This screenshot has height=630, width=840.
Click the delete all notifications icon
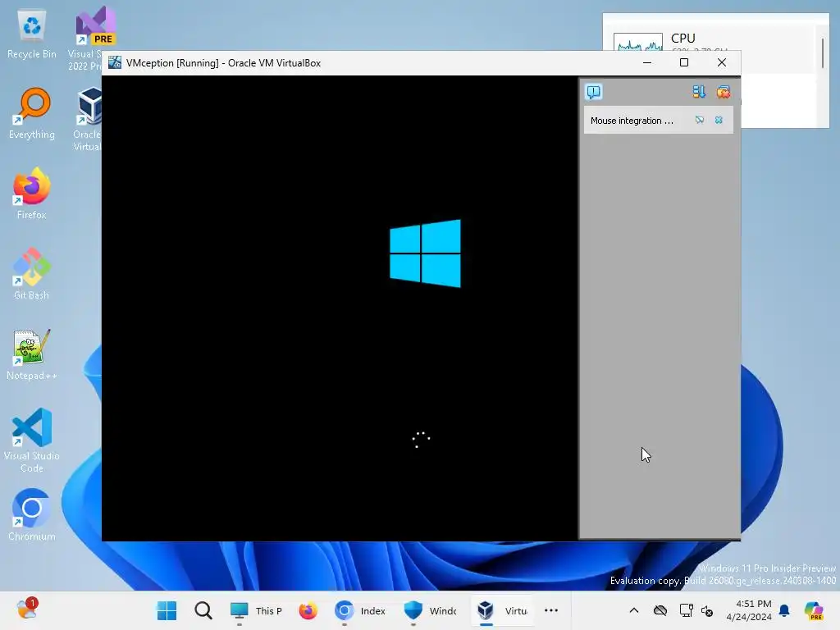(724, 92)
